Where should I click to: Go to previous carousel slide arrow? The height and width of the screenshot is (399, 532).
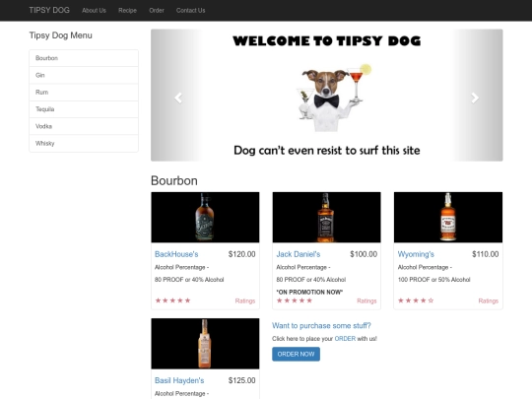pyautogui.click(x=178, y=98)
